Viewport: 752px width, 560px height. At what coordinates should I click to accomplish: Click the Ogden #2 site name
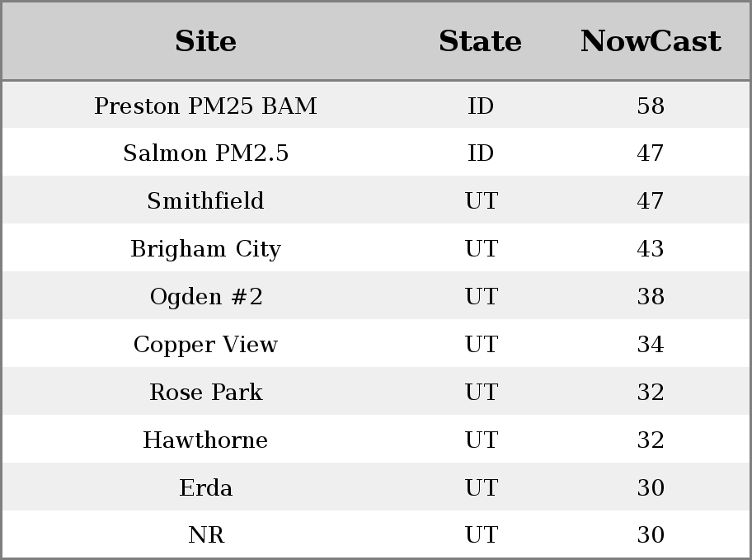tap(205, 297)
